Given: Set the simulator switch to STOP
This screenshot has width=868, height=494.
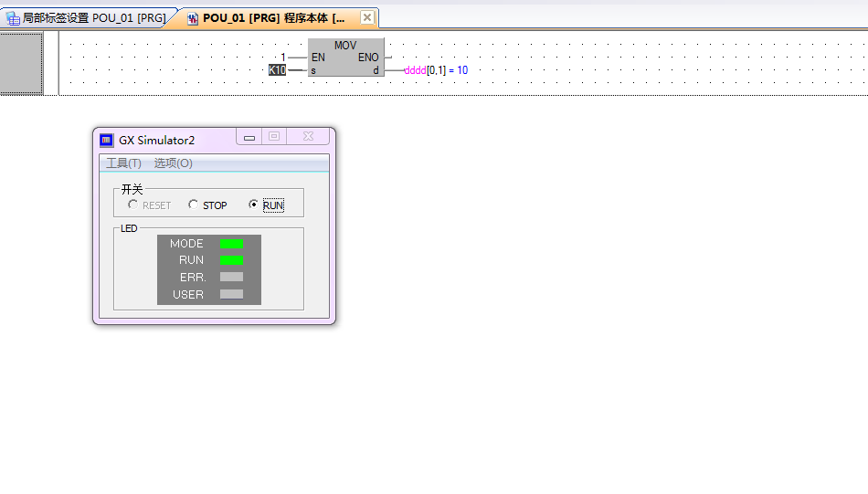Looking at the screenshot, I should point(194,205).
